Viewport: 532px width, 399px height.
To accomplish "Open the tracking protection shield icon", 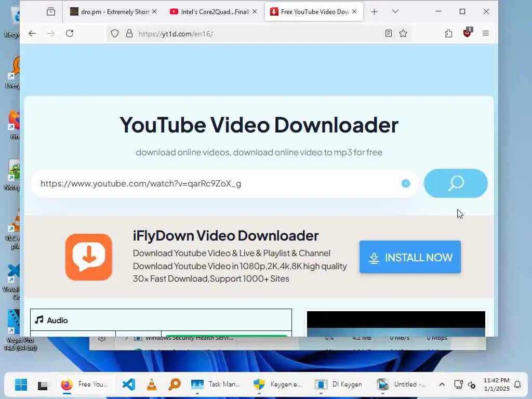I will click(x=115, y=33).
